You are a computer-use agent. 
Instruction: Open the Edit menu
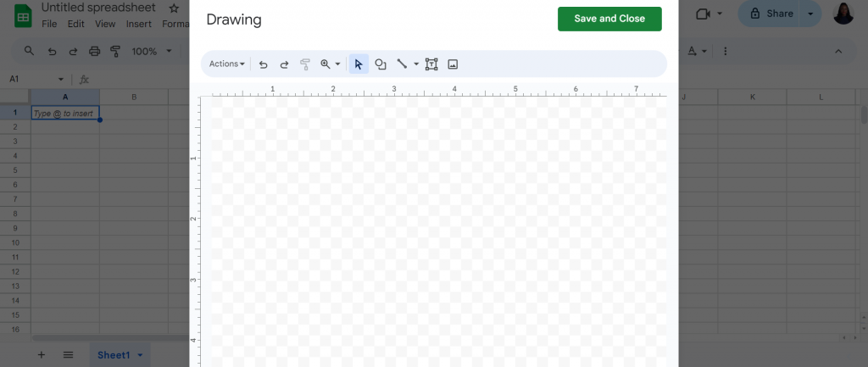pos(75,24)
